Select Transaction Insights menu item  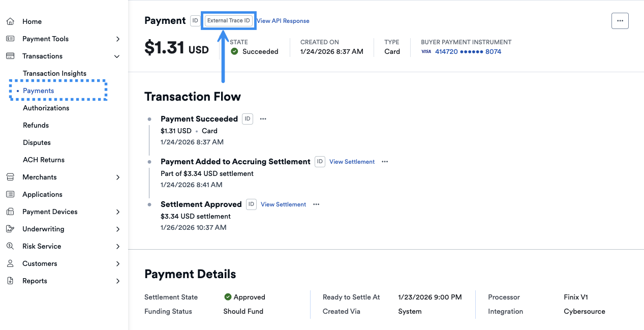[x=54, y=73]
